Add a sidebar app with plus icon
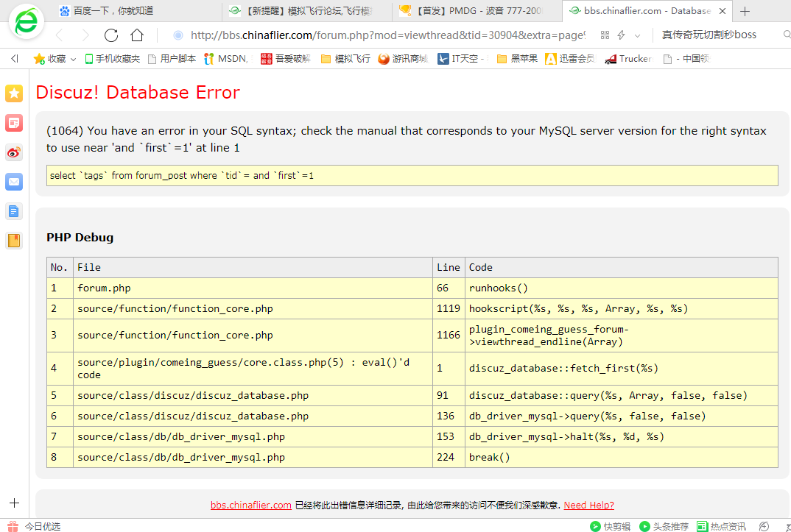Image resolution: width=791 pixels, height=532 pixels. coord(15,503)
